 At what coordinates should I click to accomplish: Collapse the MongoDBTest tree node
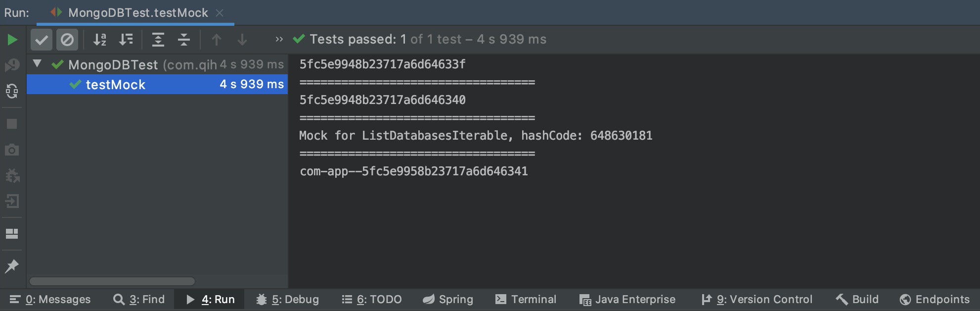(x=37, y=64)
